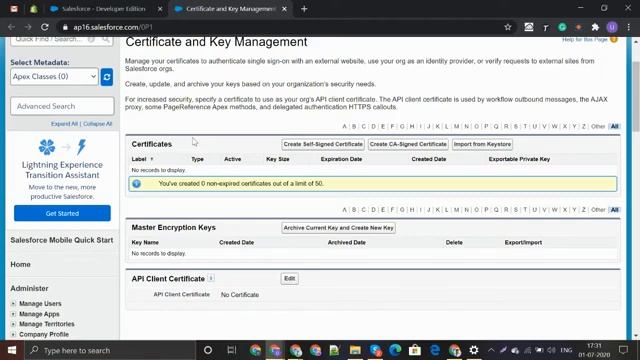Show hidden system tray icons
This screenshot has height=360, width=640.
point(491,350)
